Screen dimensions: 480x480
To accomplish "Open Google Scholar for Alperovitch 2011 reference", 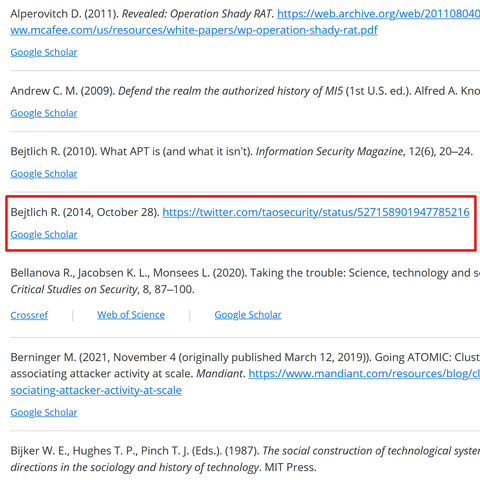I will coord(44,52).
